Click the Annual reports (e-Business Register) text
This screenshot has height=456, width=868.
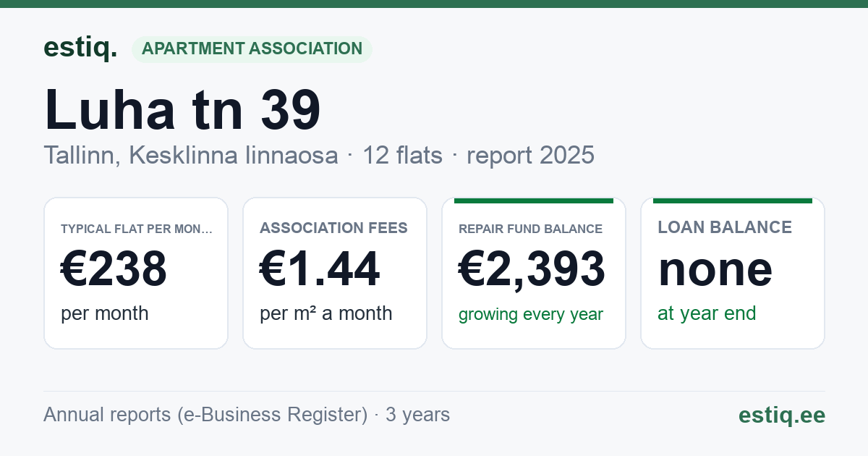point(205,415)
